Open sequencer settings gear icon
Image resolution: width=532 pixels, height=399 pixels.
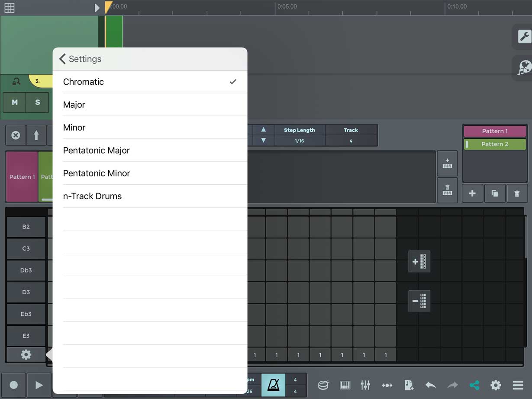click(x=26, y=355)
